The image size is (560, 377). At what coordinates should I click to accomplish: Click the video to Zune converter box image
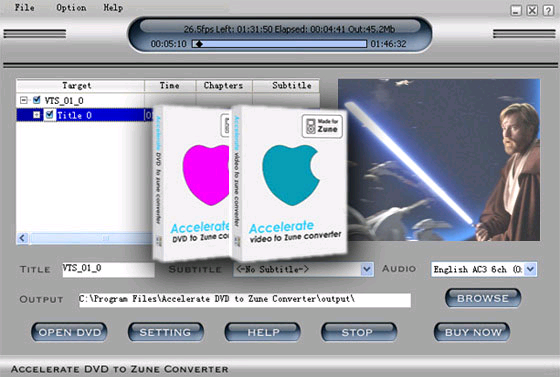(x=289, y=183)
